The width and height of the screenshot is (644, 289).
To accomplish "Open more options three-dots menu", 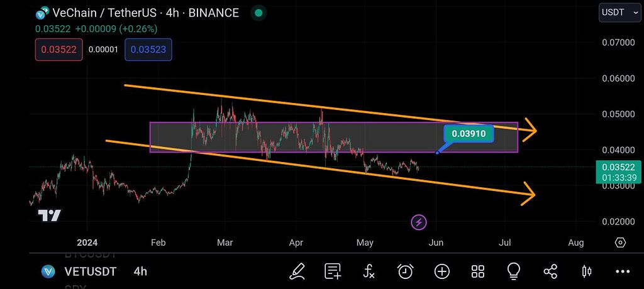I will (x=623, y=271).
